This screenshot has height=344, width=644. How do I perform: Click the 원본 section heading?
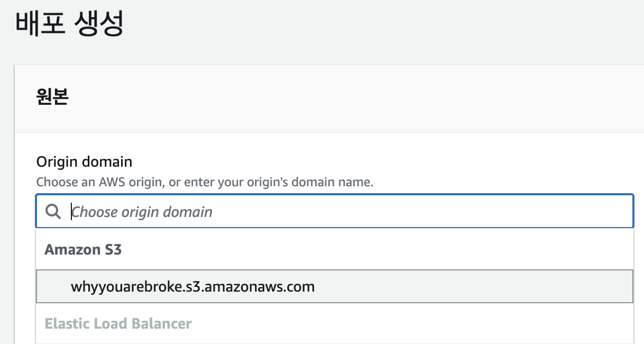click(52, 97)
